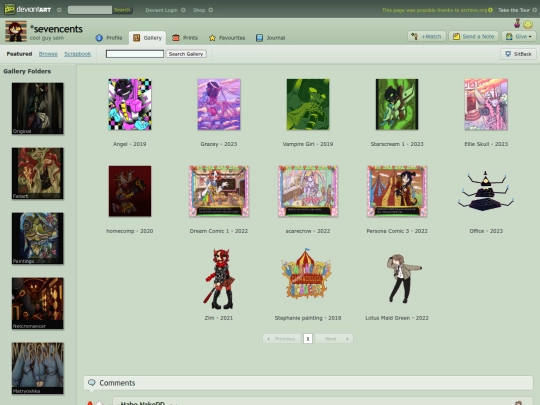The width and height of the screenshot is (540, 405).
Task: Open the Original gallery folder
Action: point(38,108)
